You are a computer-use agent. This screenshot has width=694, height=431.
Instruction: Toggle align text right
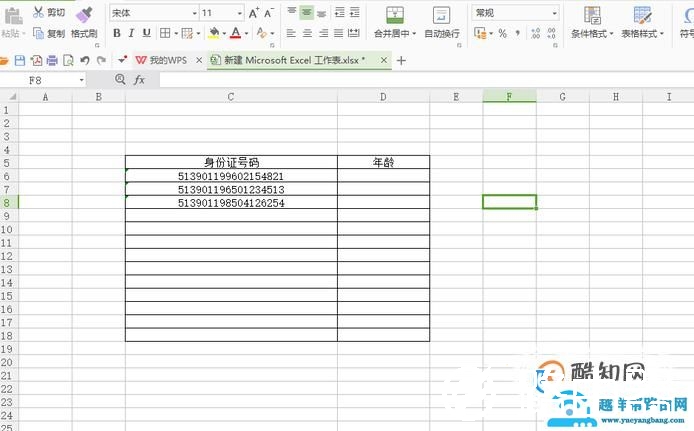point(324,33)
